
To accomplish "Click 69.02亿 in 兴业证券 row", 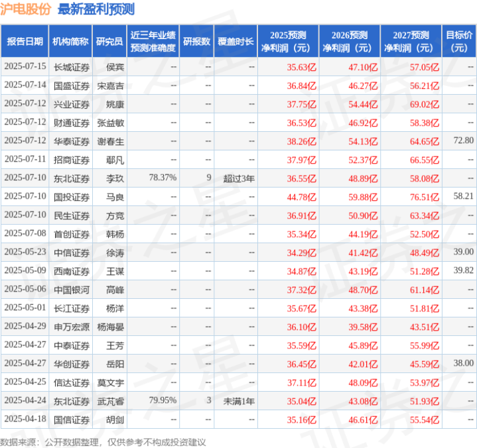I will 425,104.
